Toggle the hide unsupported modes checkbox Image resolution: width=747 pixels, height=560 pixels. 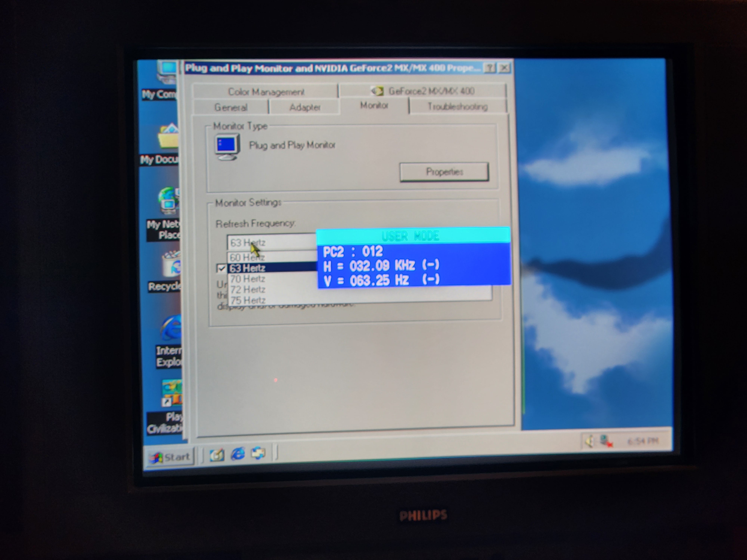221,268
